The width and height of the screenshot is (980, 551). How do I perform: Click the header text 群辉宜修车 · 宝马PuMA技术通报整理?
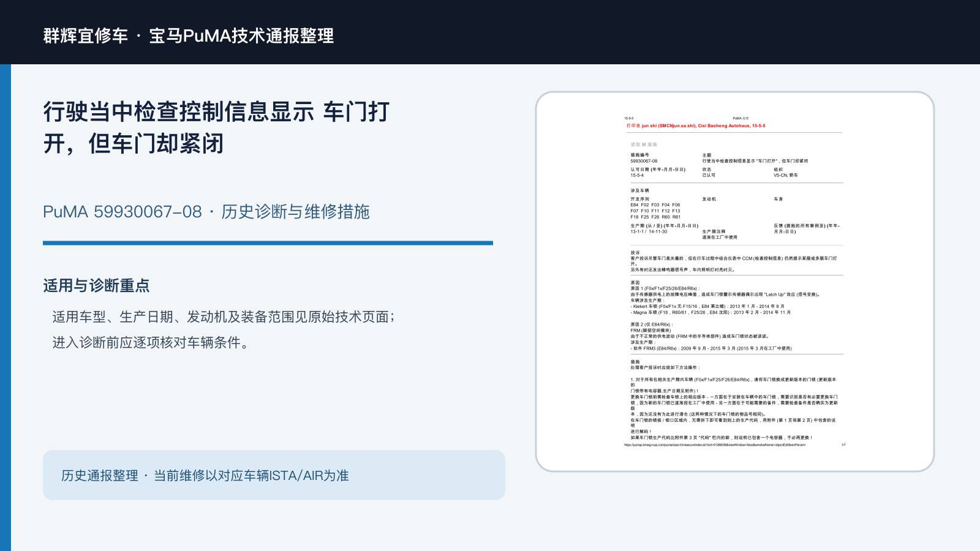click(x=189, y=36)
